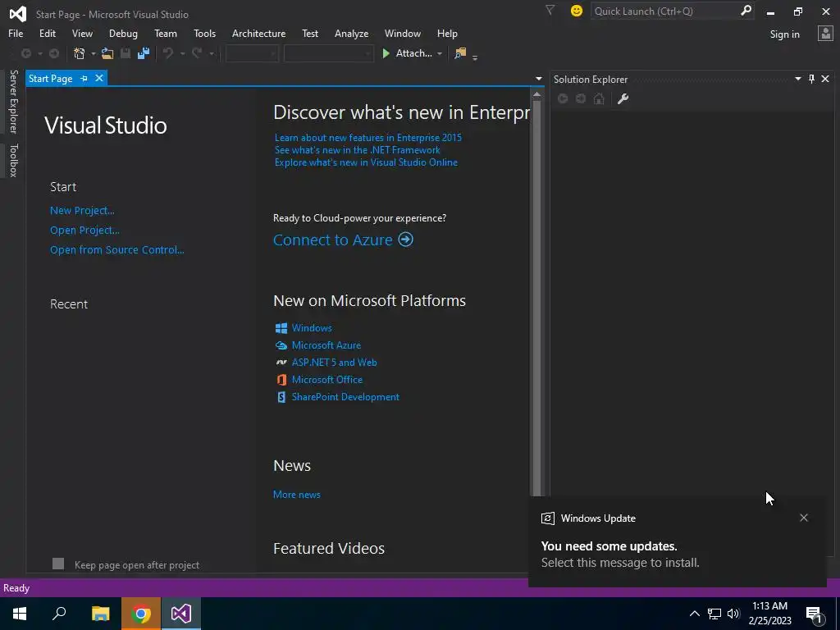Viewport: 840px width, 630px height.
Task: Send feedback via the smiley face icon
Action: 577,10
